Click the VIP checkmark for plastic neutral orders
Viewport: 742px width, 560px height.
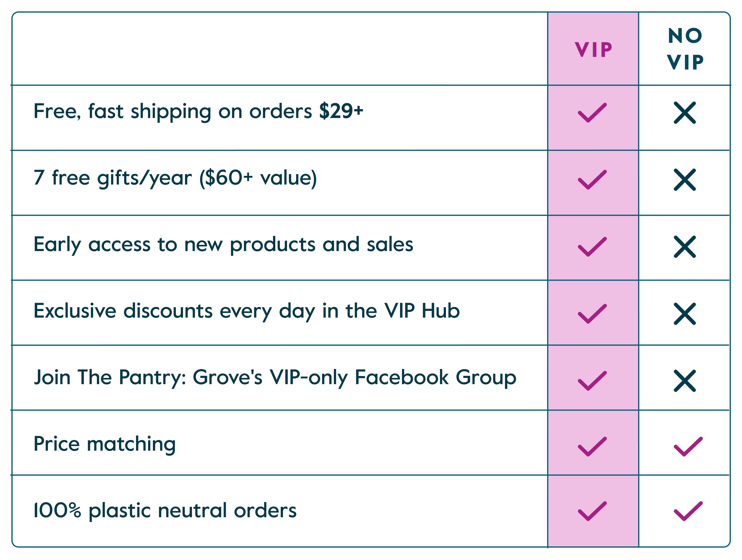click(x=592, y=511)
